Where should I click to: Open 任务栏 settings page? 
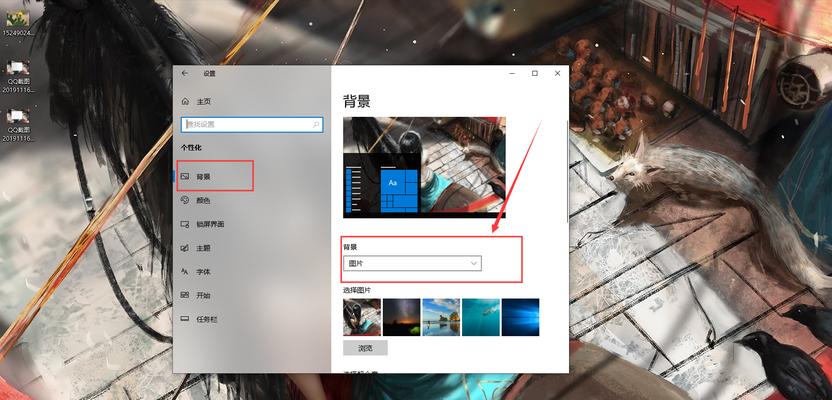pos(206,319)
